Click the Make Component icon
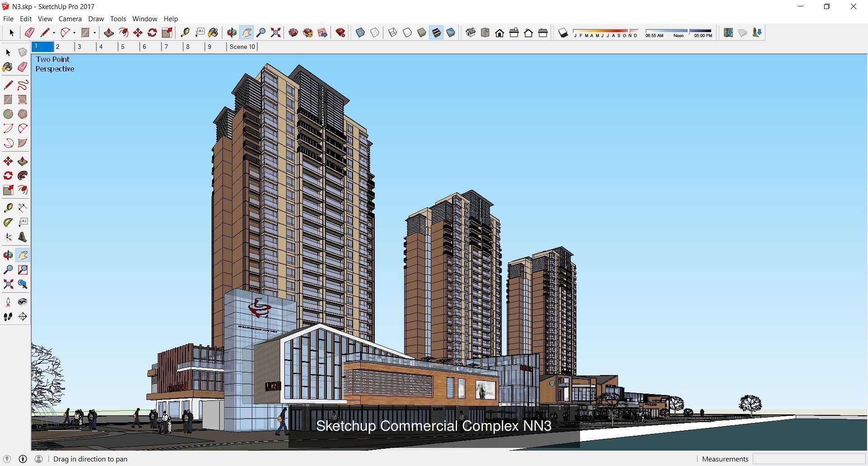This screenshot has width=868, height=466. pyautogui.click(x=23, y=52)
